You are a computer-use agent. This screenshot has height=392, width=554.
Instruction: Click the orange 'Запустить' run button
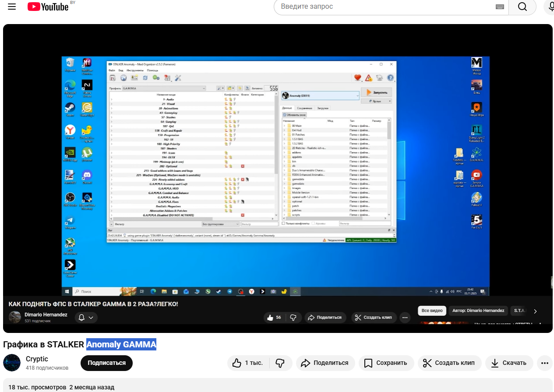[x=376, y=92]
